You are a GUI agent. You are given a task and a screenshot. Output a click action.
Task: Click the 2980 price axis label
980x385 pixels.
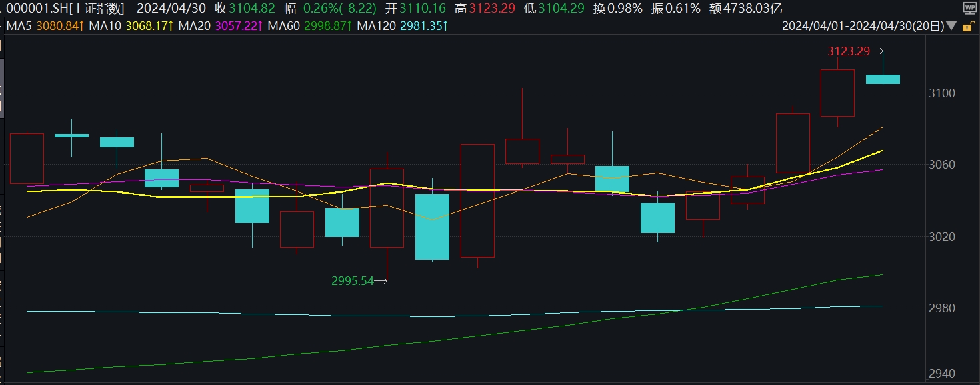point(941,308)
